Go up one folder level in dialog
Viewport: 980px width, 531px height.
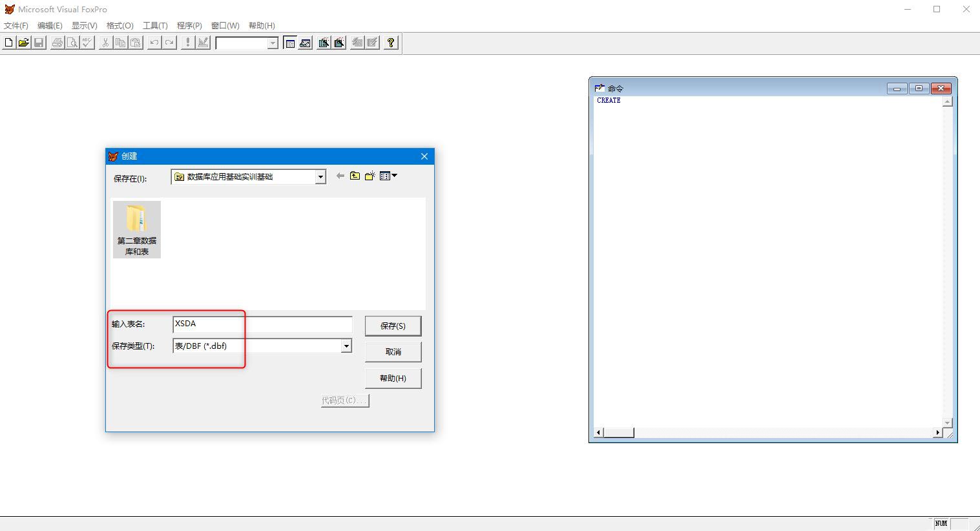click(x=355, y=176)
